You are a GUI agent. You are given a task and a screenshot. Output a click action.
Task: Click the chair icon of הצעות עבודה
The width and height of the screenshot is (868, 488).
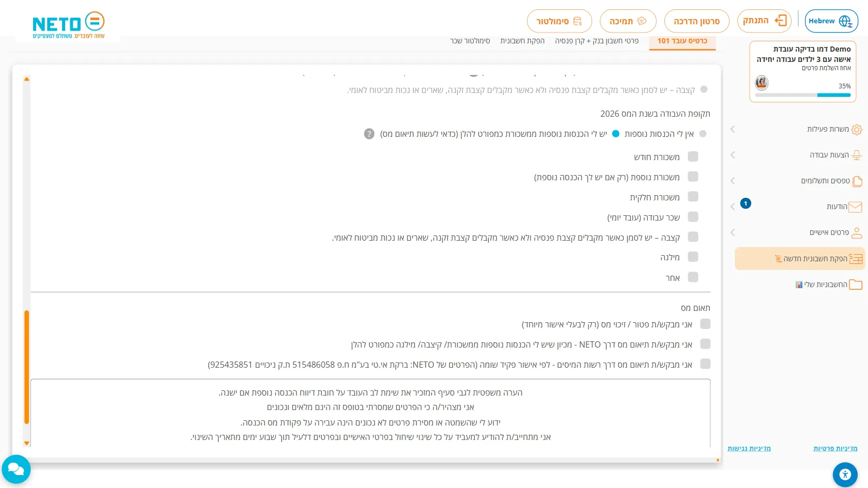857,155
